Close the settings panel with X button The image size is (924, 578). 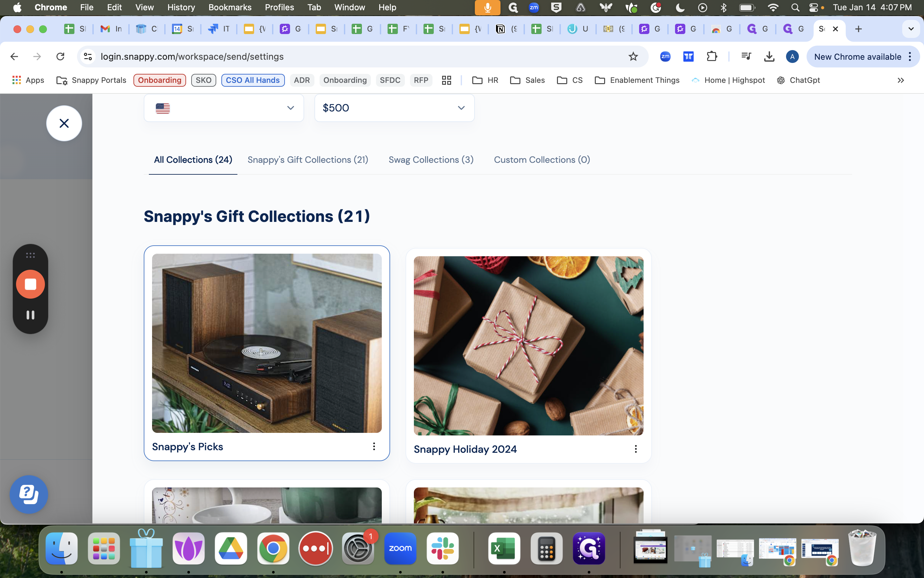click(64, 123)
